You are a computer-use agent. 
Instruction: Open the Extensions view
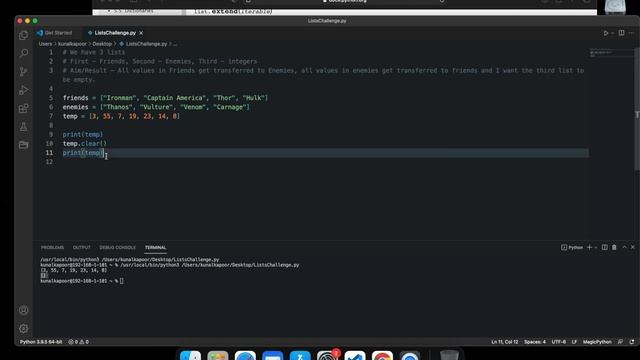tap(24, 109)
